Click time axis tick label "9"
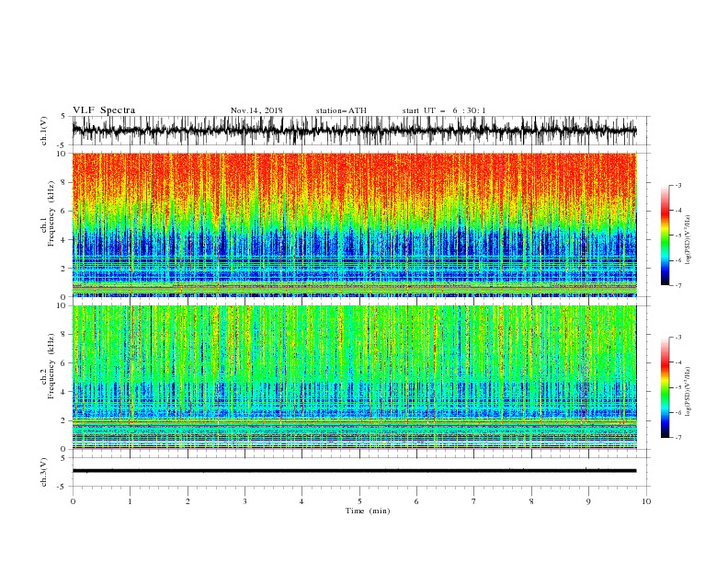This screenshot has width=728, height=563. point(588,501)
